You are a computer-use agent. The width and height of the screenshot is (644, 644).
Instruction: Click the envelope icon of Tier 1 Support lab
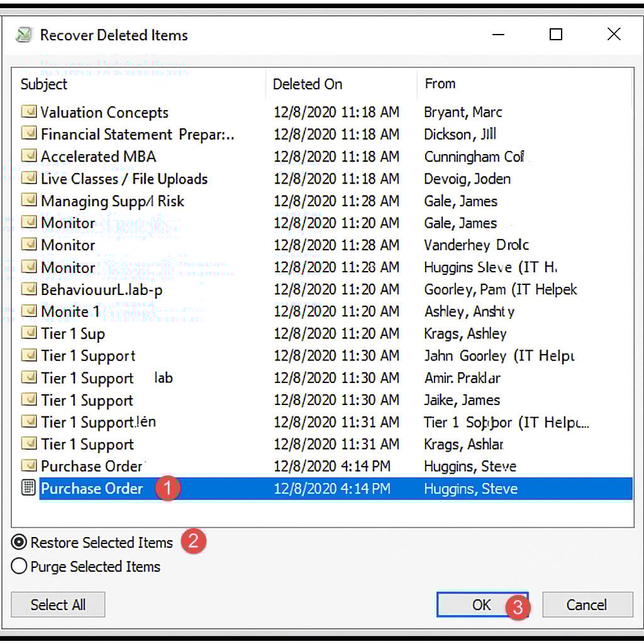point(29,377)
